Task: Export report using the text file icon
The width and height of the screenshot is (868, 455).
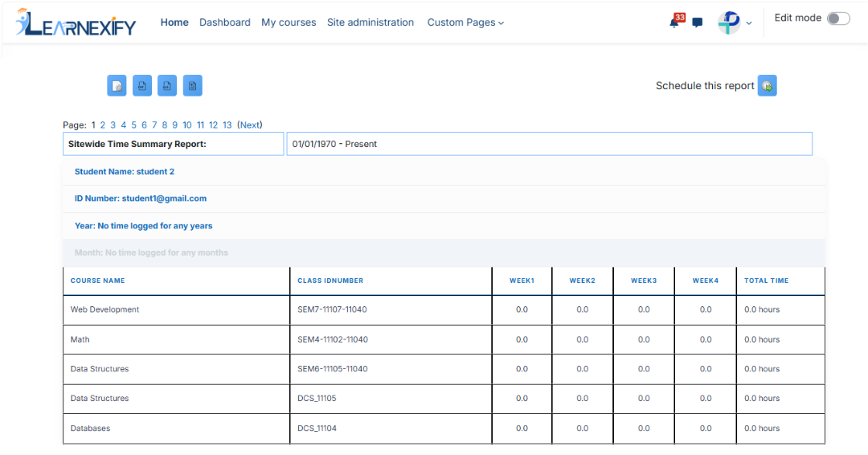Action: click(193, 86)
